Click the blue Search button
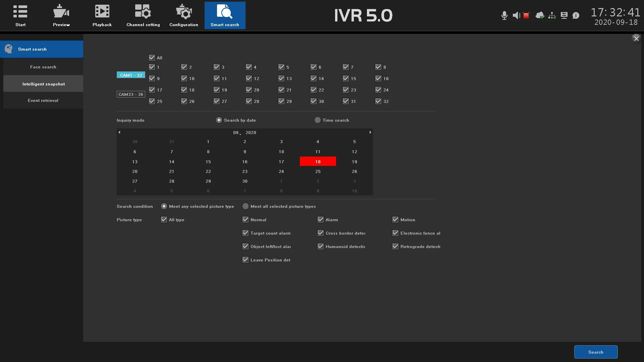 coord(596,352)
